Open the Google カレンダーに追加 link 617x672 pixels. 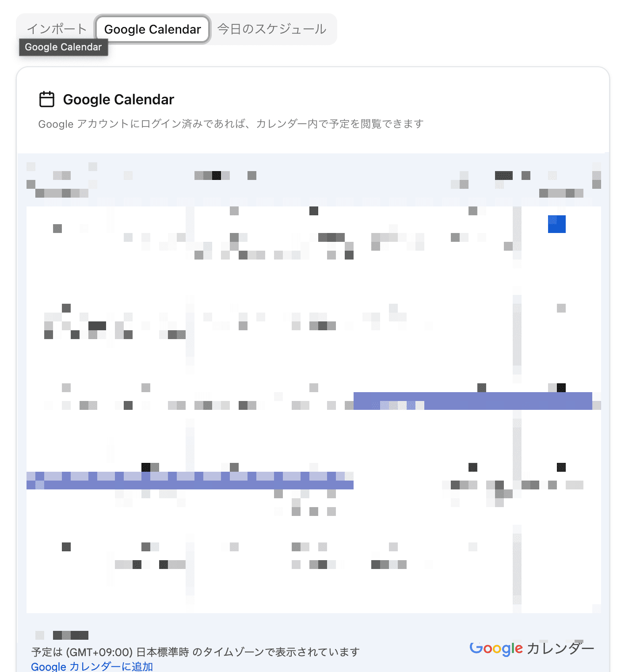tap(91, 666)
